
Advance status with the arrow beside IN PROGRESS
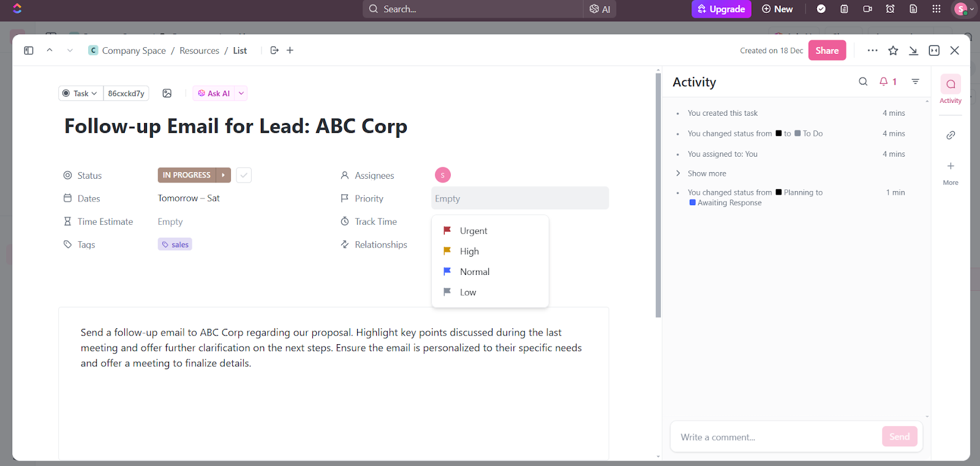coord(224,175)
